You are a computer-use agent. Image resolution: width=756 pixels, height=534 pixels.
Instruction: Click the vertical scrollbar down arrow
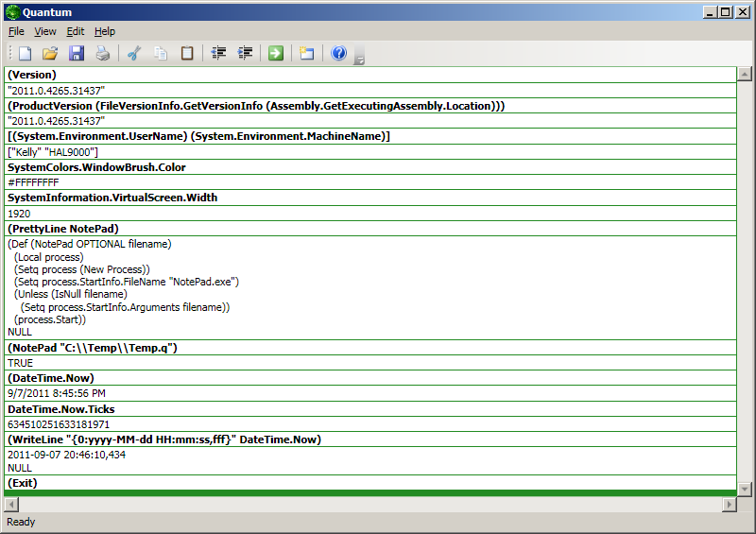(745, 490)
